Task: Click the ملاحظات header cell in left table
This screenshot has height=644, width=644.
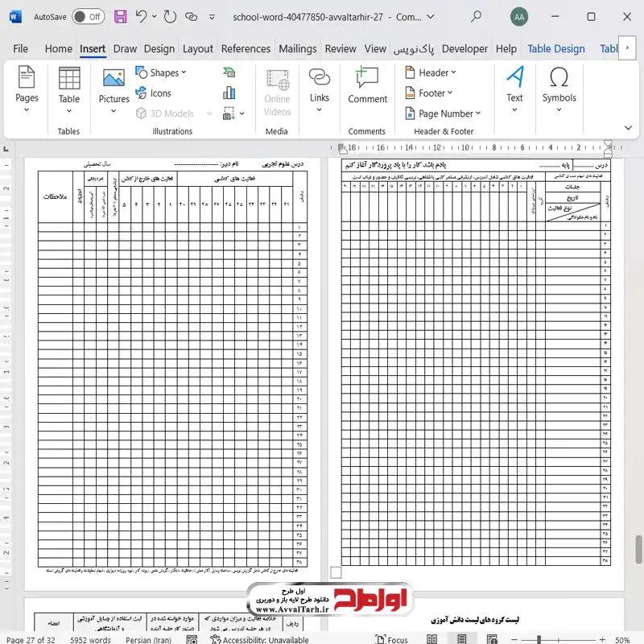Action: (x=55, y=196)
